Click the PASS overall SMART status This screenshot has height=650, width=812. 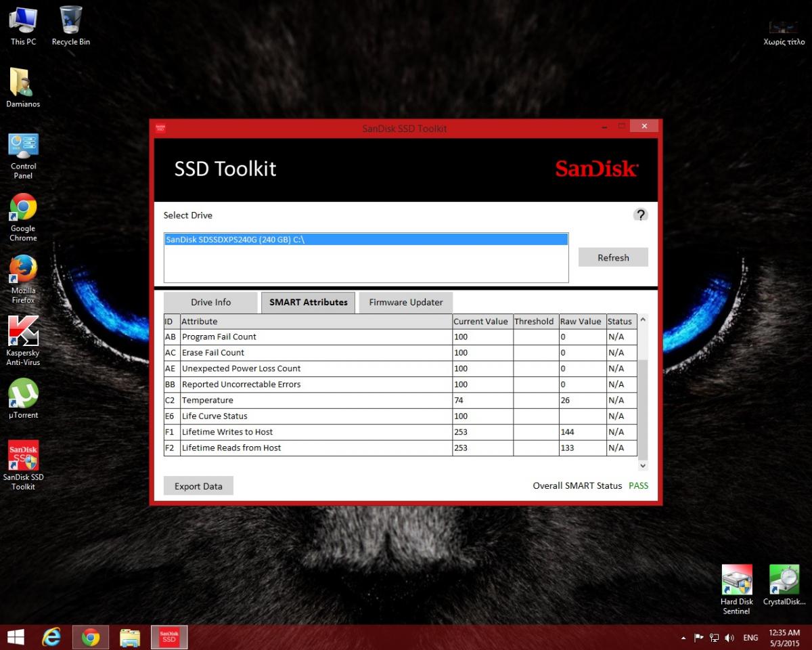point(638,486)
